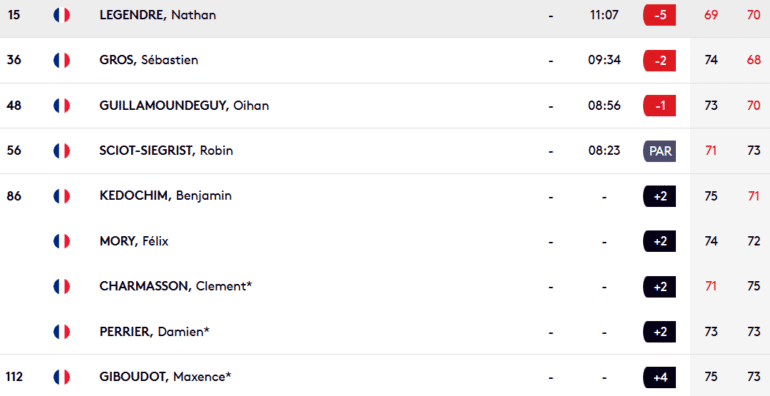
Task: Click the red -2 badge for Gros
Action: [x=660, y=60]
